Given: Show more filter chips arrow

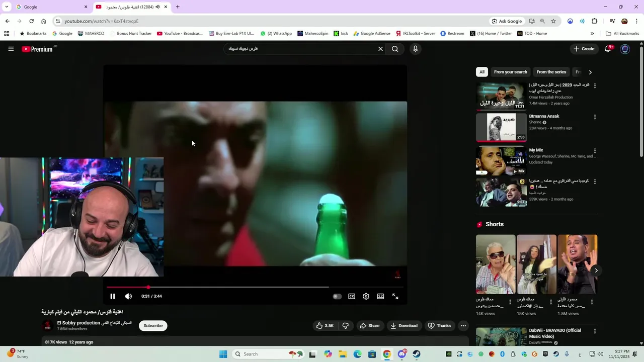Looking at the screenshot, I should [x=590, y=72].
